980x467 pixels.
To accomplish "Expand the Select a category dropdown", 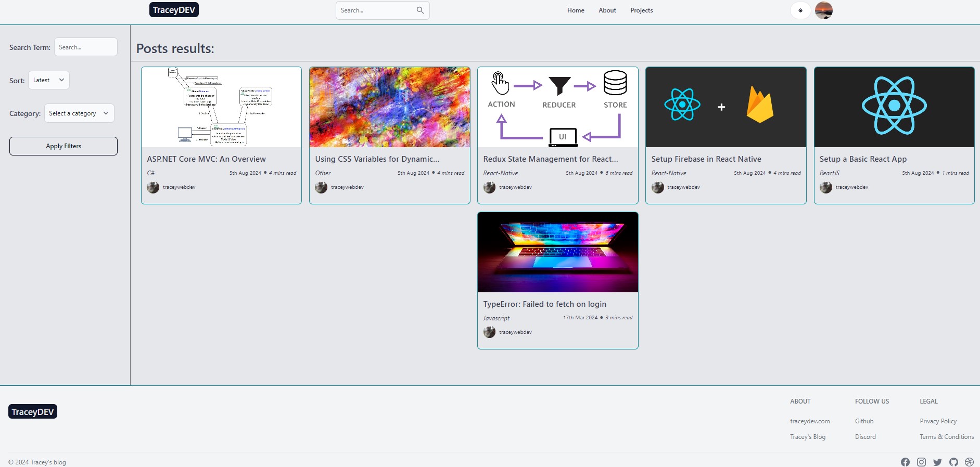I will [x=79, y=113].
